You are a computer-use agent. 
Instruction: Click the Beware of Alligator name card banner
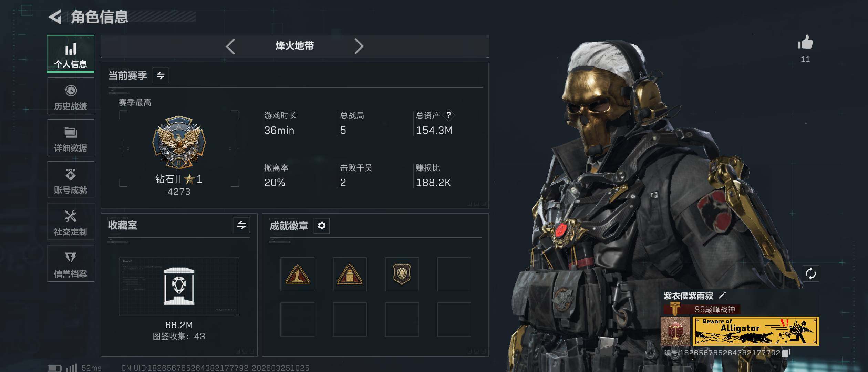756,331
